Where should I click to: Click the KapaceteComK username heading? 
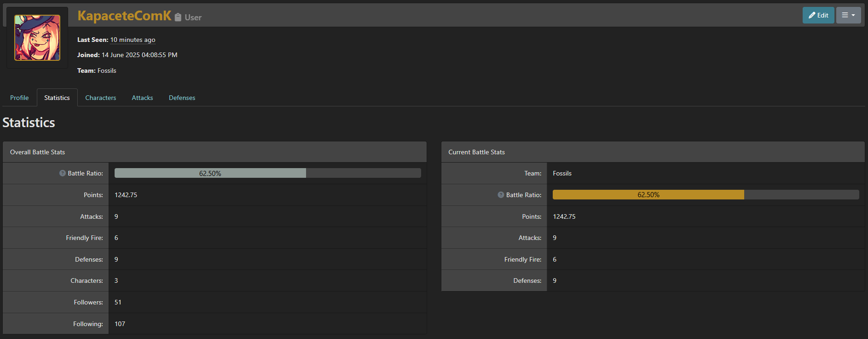[124, 16]
